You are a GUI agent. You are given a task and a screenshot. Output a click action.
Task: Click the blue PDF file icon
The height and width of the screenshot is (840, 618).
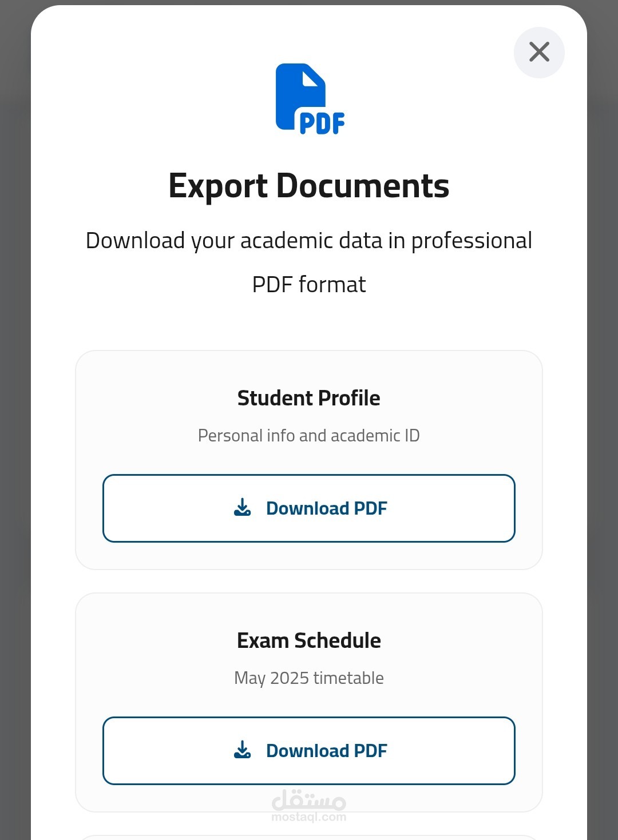click(x=310, y=99)
